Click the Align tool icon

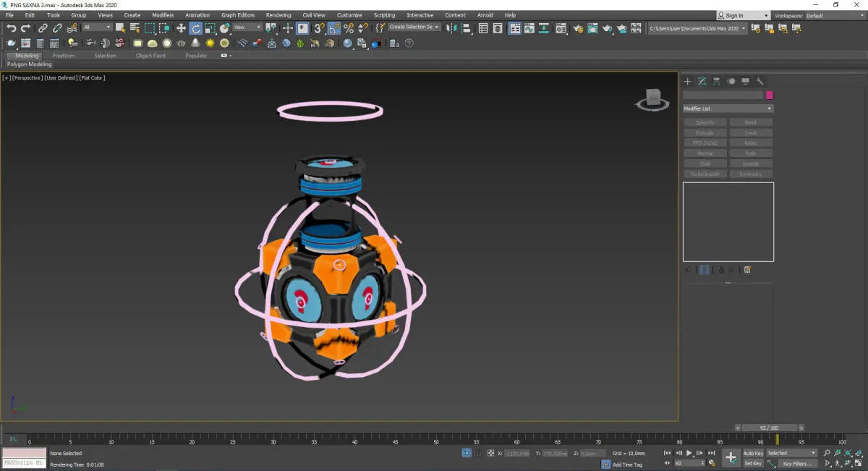[466, 28]
